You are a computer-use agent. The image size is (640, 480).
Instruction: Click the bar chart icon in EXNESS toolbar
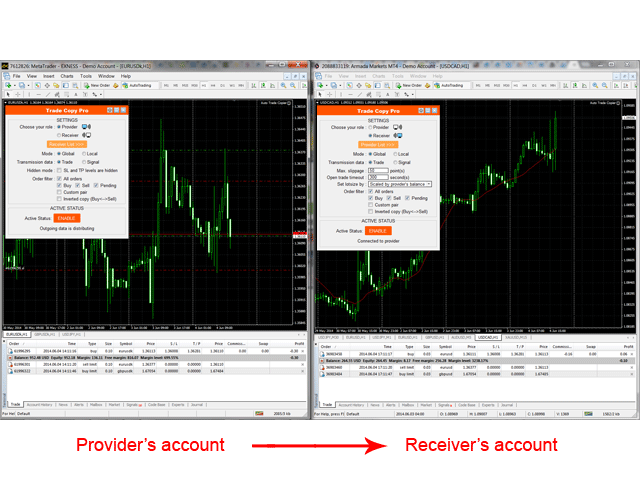(x=253, y=85)
